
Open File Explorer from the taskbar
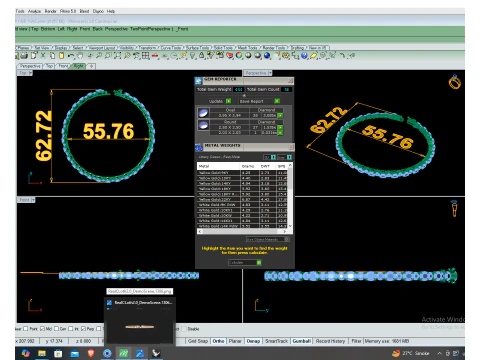tap(42, 353)
